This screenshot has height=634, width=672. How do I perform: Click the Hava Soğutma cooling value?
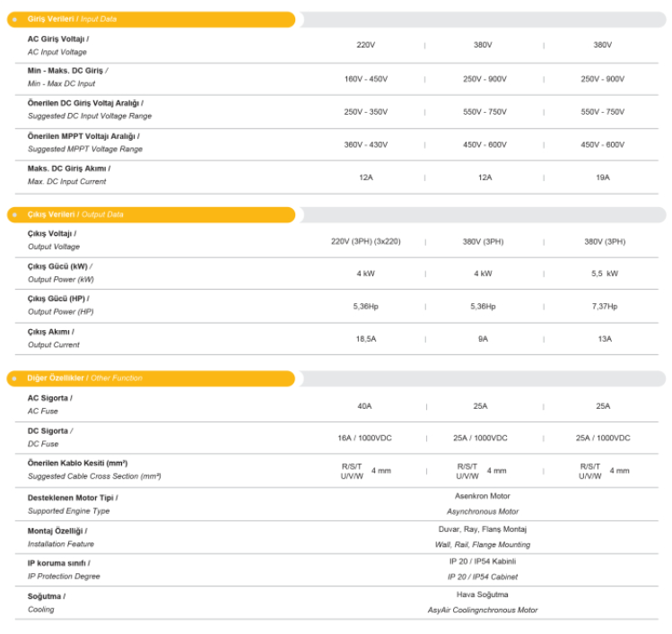point(482,595)
